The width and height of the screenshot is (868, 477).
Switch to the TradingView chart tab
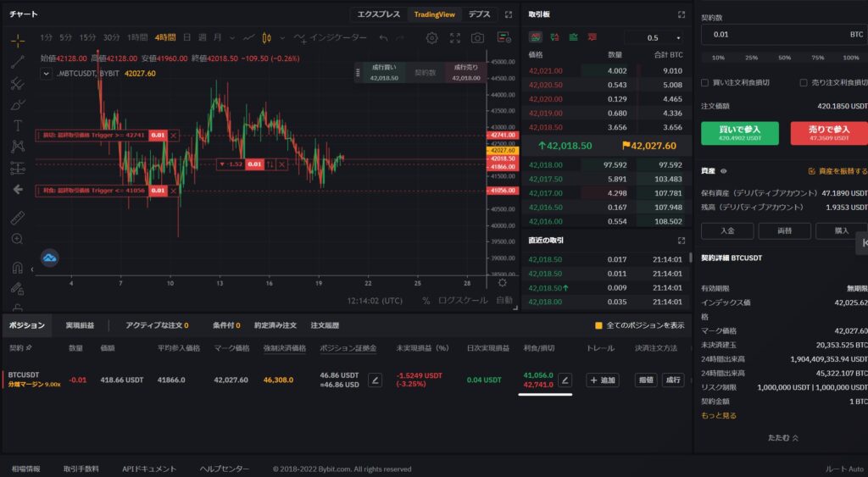tap(435, 14)
